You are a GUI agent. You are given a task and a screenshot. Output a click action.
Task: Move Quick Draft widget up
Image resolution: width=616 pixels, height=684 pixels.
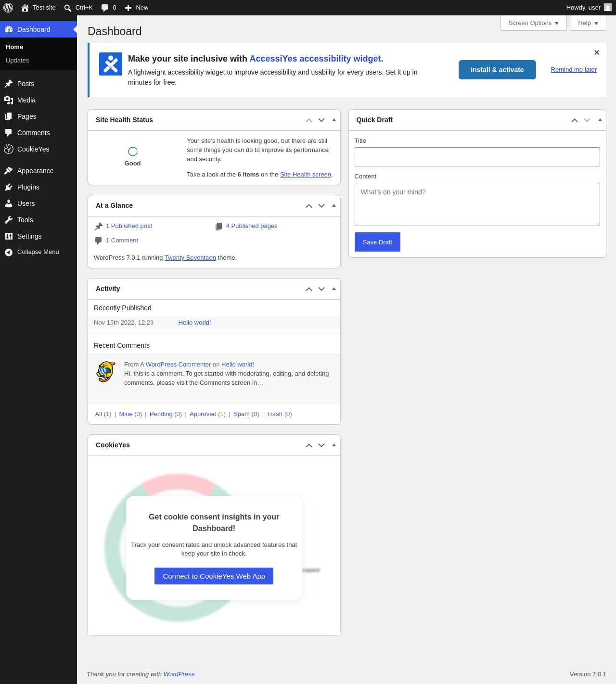coord(575,120)
